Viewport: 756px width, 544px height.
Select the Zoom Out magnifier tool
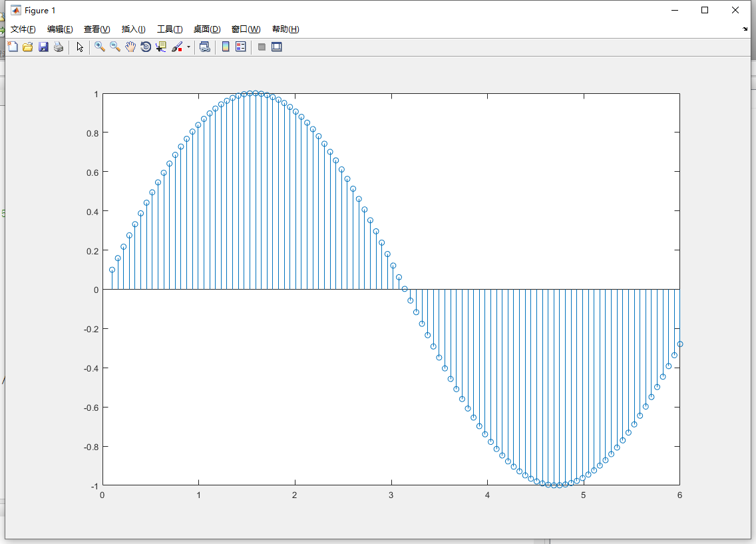[115, 47]
